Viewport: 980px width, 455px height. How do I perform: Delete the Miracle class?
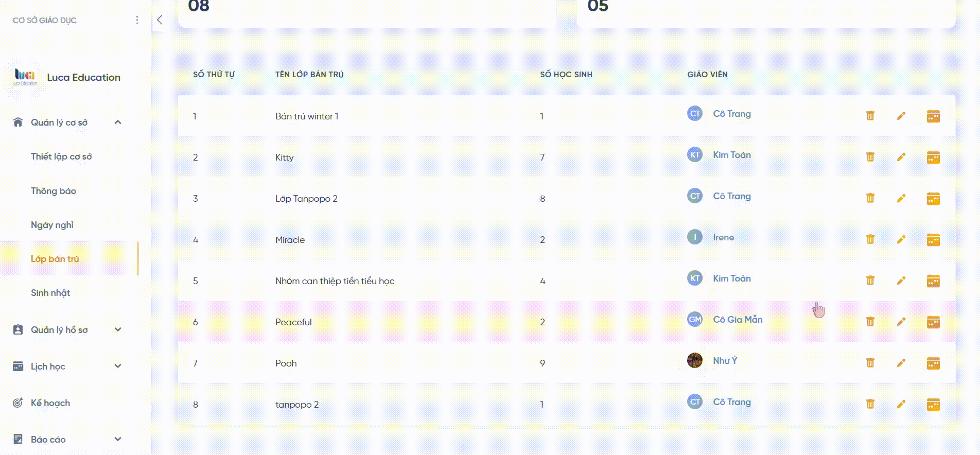coord(870,239)
